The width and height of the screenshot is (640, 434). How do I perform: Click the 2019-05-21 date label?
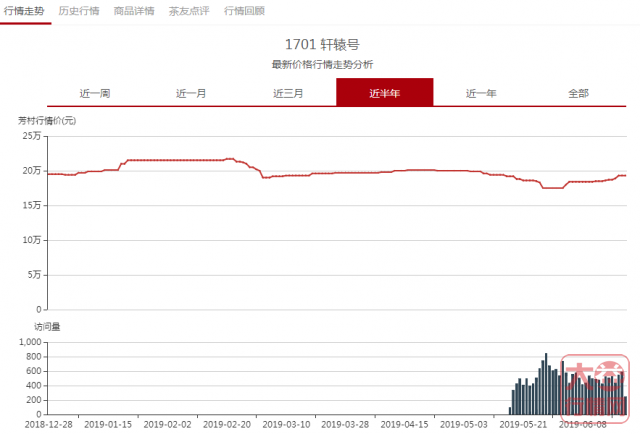pos(523,425)
